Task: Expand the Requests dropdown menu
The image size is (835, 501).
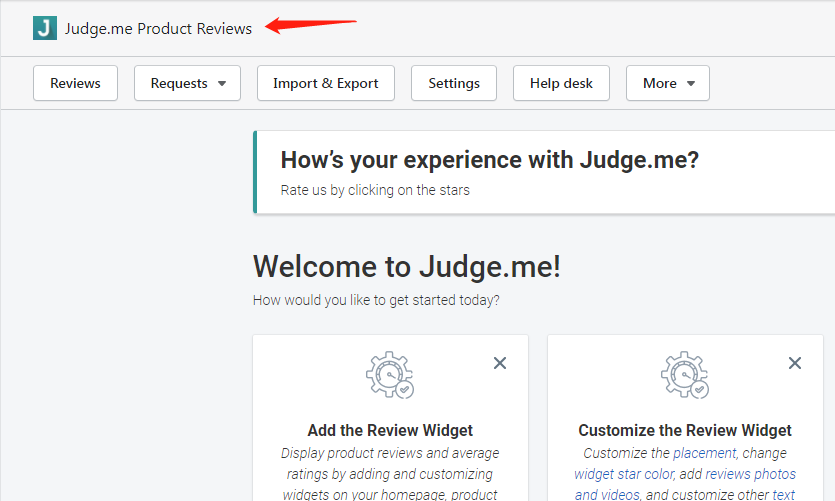Action: [x=187, y=83]
